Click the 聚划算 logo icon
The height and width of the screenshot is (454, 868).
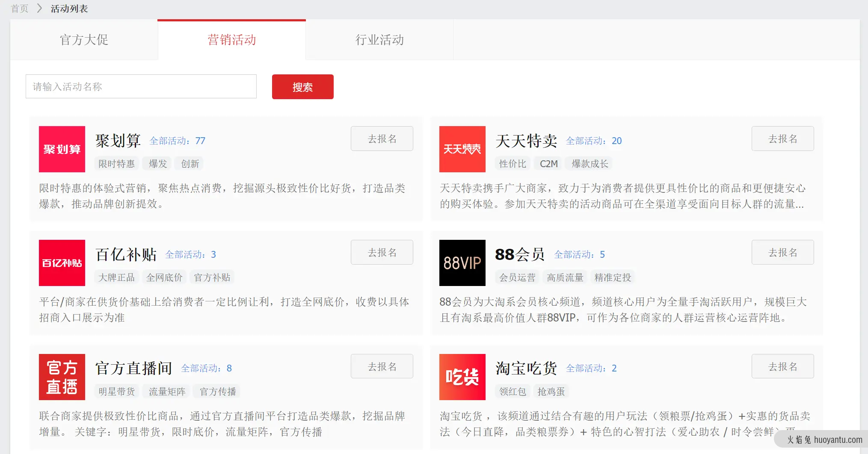click(62, 149)
